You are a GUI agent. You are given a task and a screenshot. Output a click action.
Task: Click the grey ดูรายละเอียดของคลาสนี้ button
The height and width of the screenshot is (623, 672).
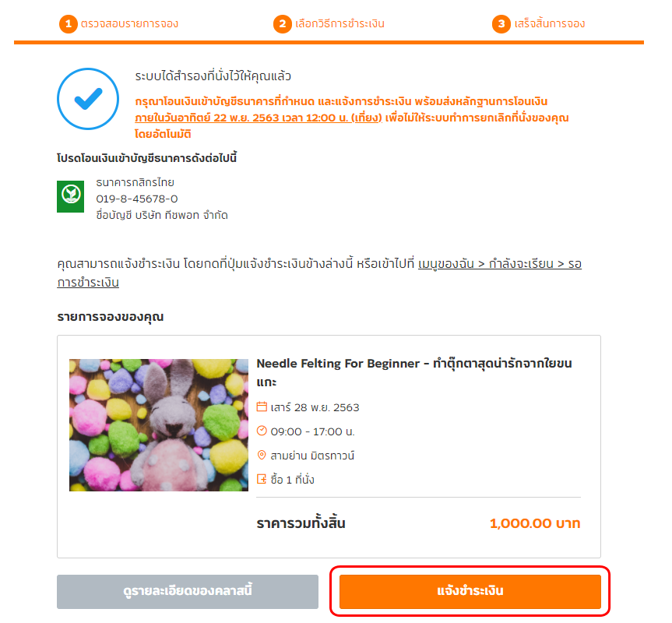tap(188, 591)
